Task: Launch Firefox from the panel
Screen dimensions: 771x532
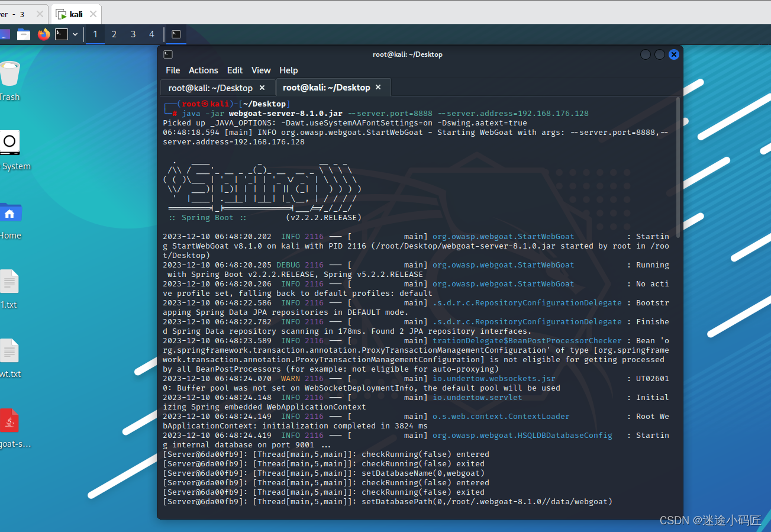Action: [43, 34]
